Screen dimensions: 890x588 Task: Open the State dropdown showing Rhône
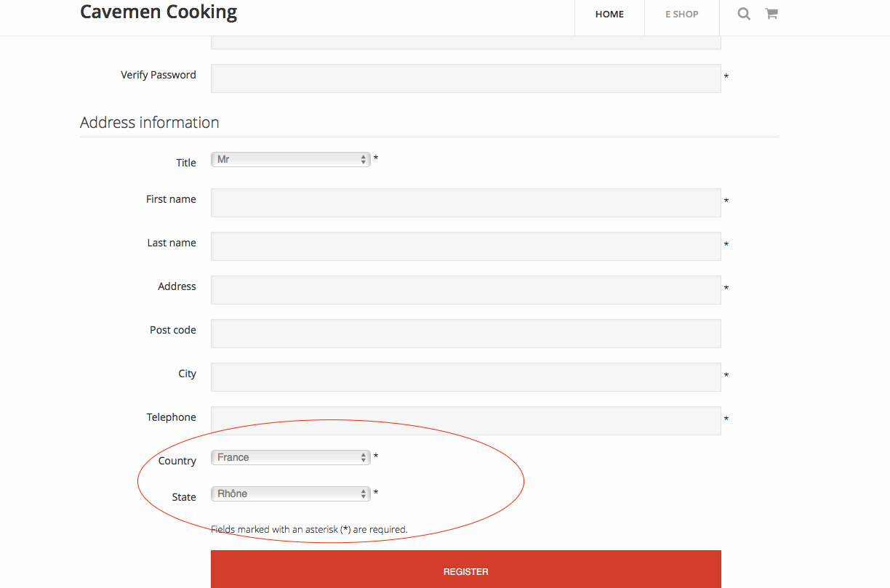(291, 494)
